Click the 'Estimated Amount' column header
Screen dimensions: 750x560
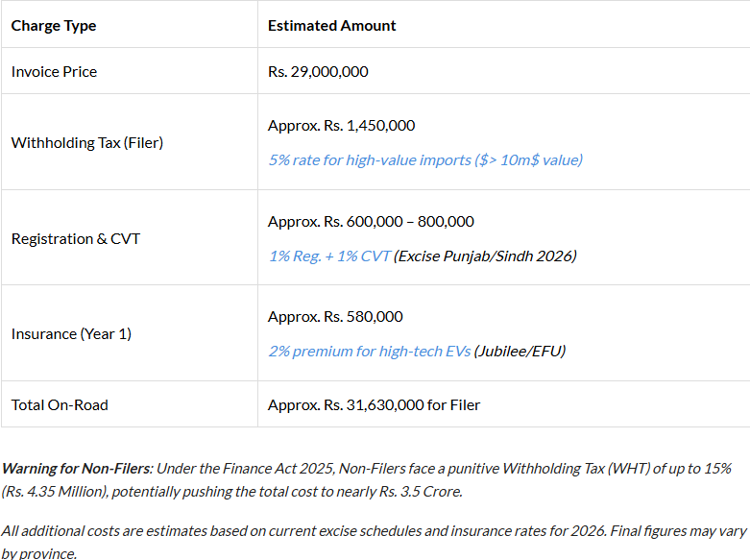(331, 26)
